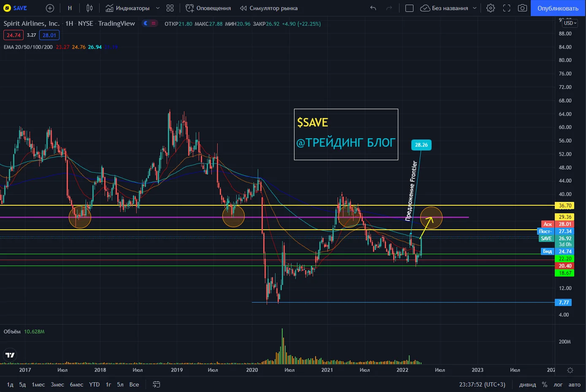The image size is (586, 392).
Task: Toggle percent scale mode
Action: tap(545, 384)
